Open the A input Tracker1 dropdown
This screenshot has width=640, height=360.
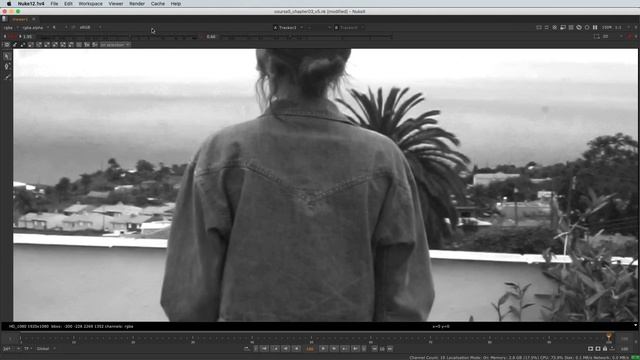288,28
